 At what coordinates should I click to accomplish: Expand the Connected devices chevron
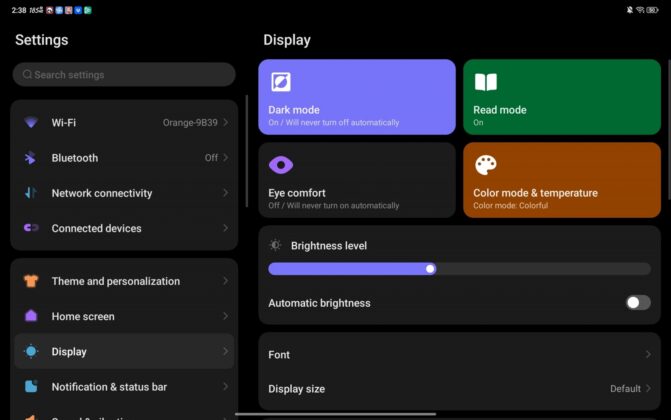click(226, 228)
